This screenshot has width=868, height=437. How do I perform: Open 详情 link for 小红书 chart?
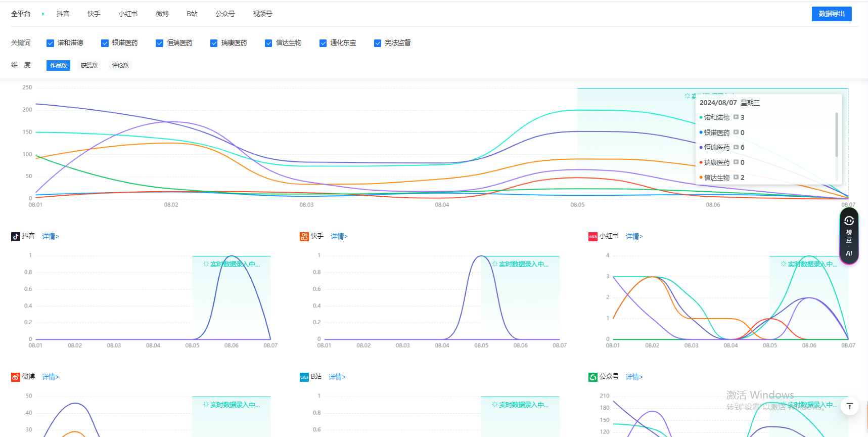(x=634, y=236)
